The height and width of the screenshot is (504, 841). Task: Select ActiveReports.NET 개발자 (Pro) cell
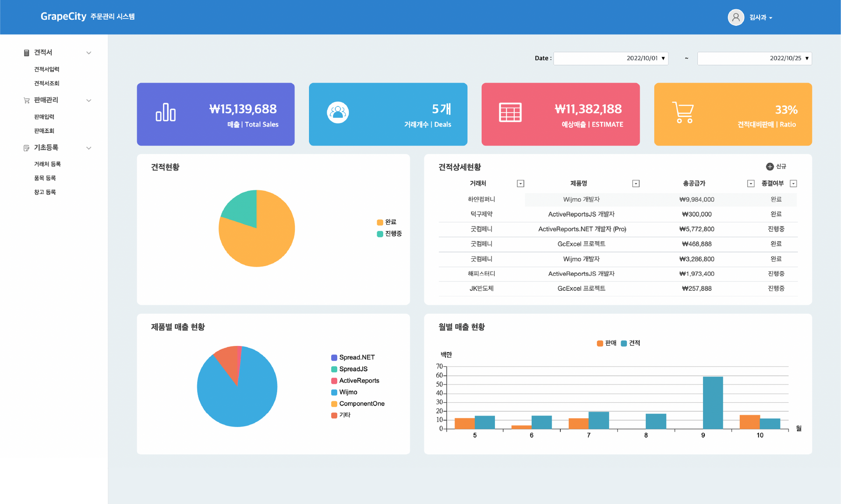coord(582,229)
